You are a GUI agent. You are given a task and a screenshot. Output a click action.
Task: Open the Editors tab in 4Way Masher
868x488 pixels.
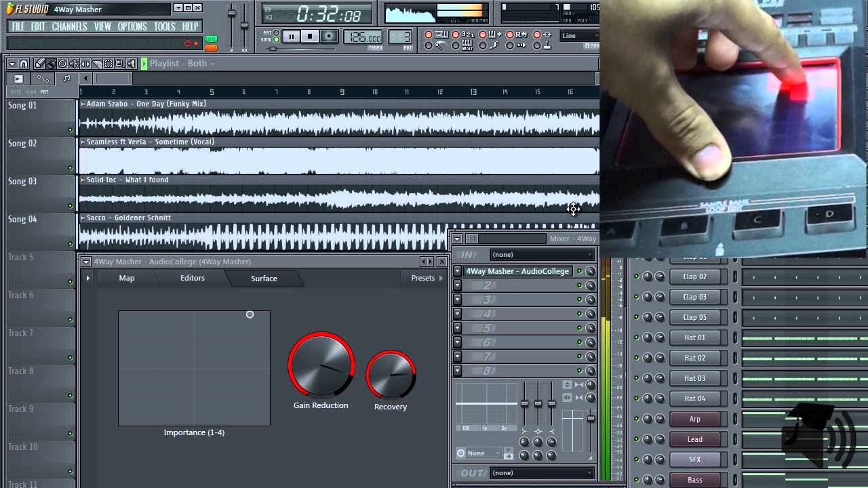tap(193, 278)
